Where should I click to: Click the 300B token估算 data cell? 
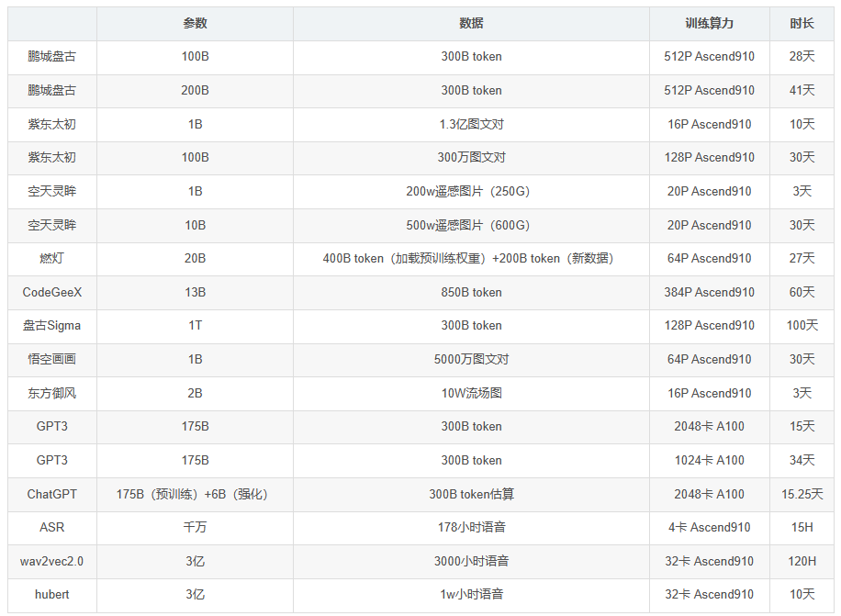coord(471,494)
